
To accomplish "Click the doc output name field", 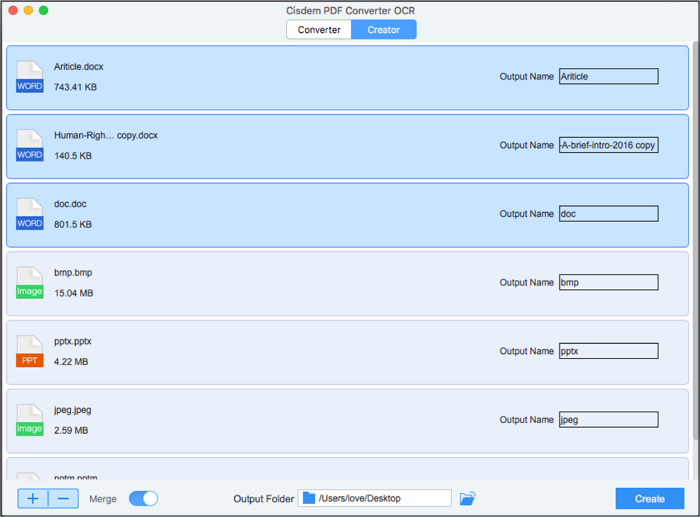I will (608, 214).
